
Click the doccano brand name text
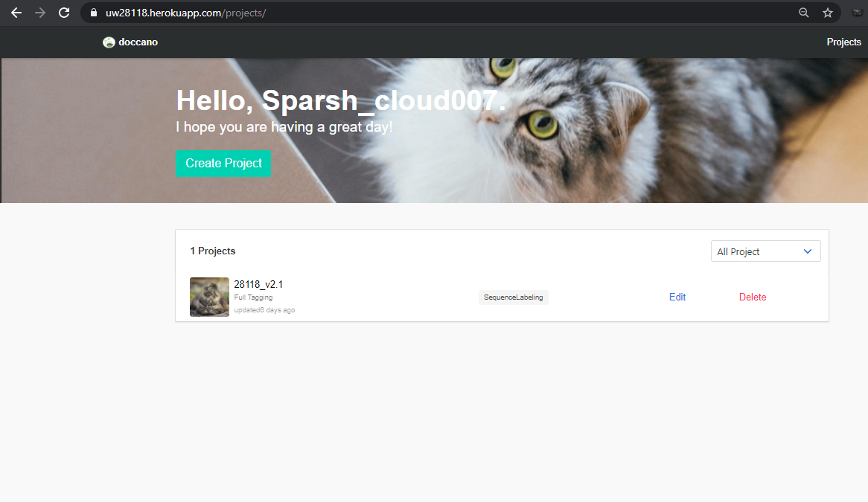(138, 42)
